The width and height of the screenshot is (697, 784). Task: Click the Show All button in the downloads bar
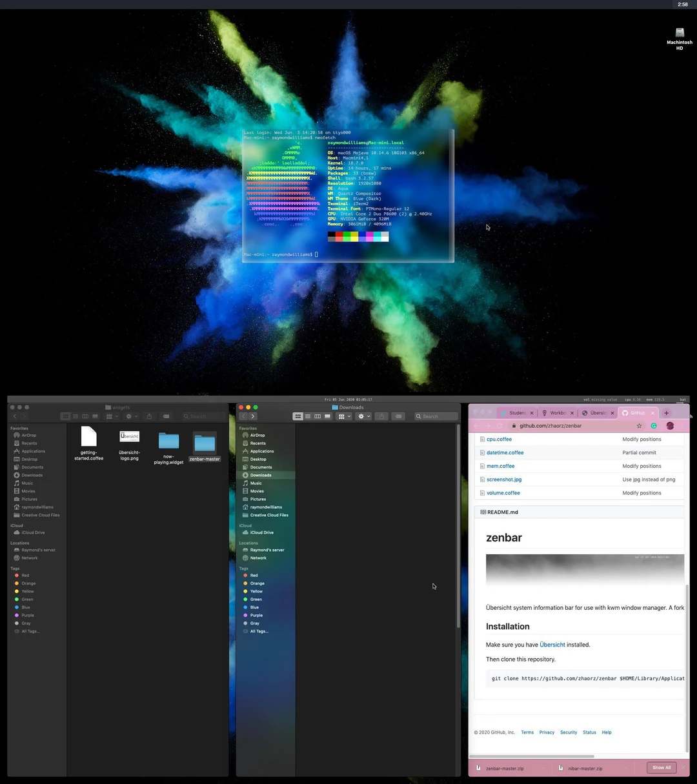tap(661, 767)
